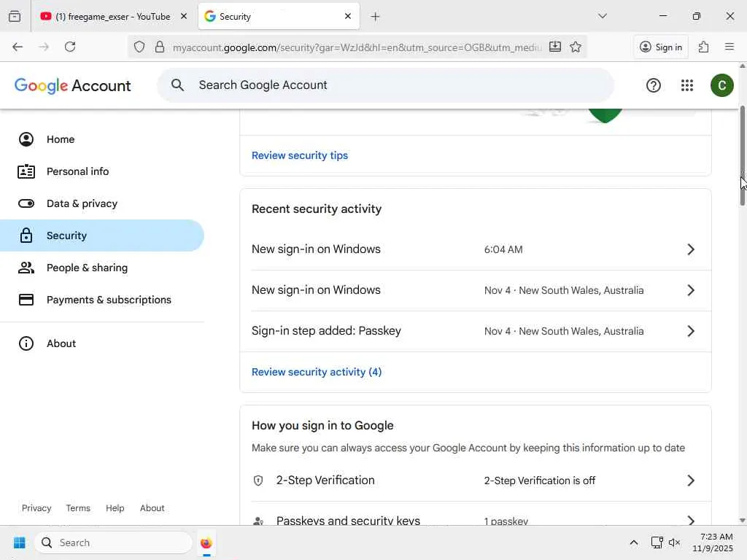Click the Google apps grid icon
This screenshot has width=747, height=560.
click(686, 85)
